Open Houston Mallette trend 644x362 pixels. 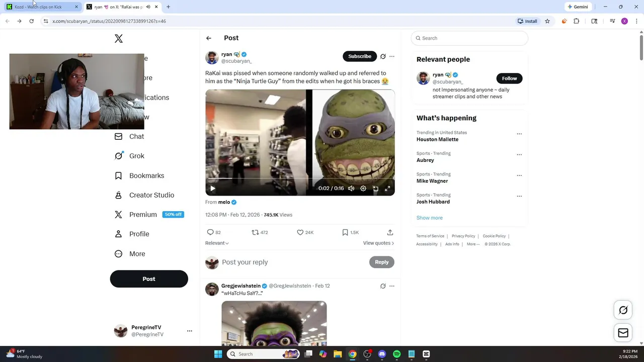[437, 139]
